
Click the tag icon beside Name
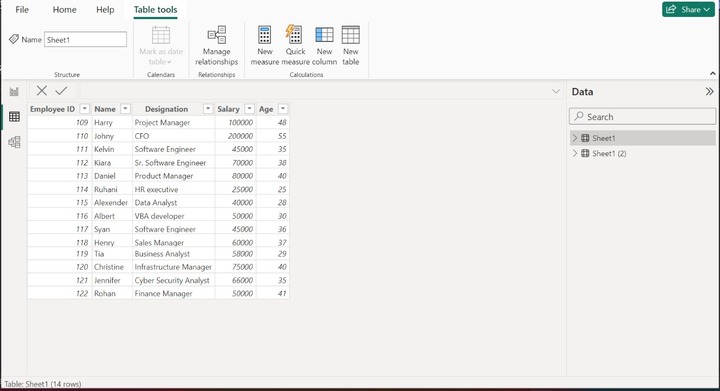pos(14,39)
